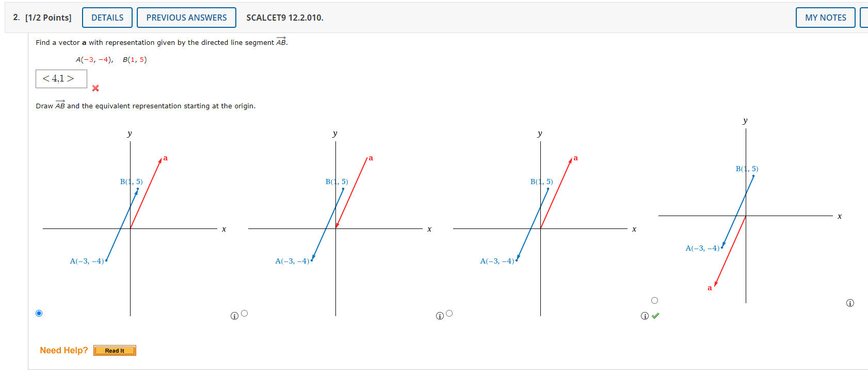Choose the second graph option
Image resolution: width=868 pixels, height=378 pixels.
tap(244, 313)
